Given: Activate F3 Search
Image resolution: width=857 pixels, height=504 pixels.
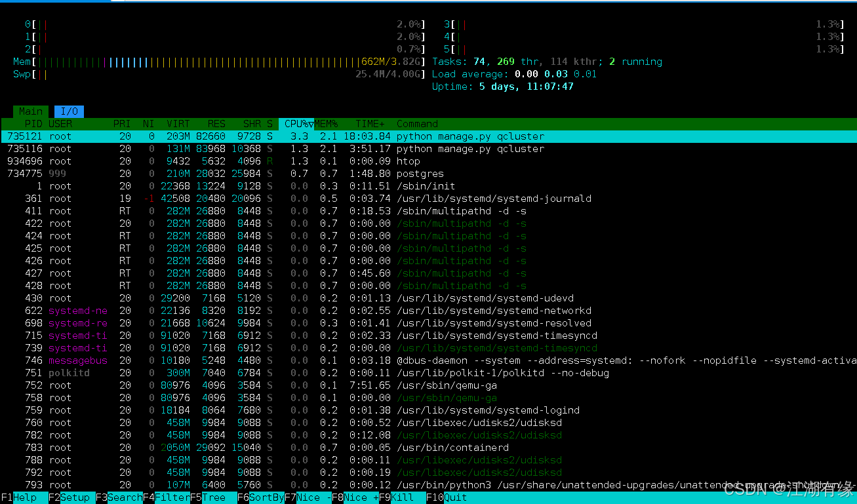Looking at the screenshot, I should [119, 497].
